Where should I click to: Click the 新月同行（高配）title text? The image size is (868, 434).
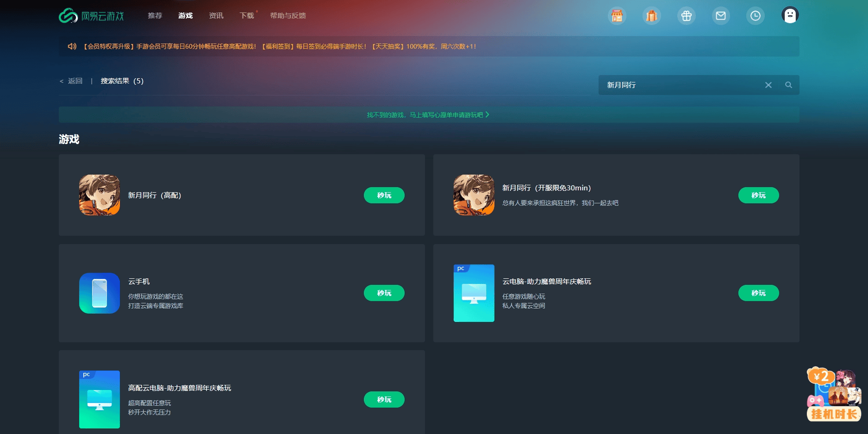[155, 195]
